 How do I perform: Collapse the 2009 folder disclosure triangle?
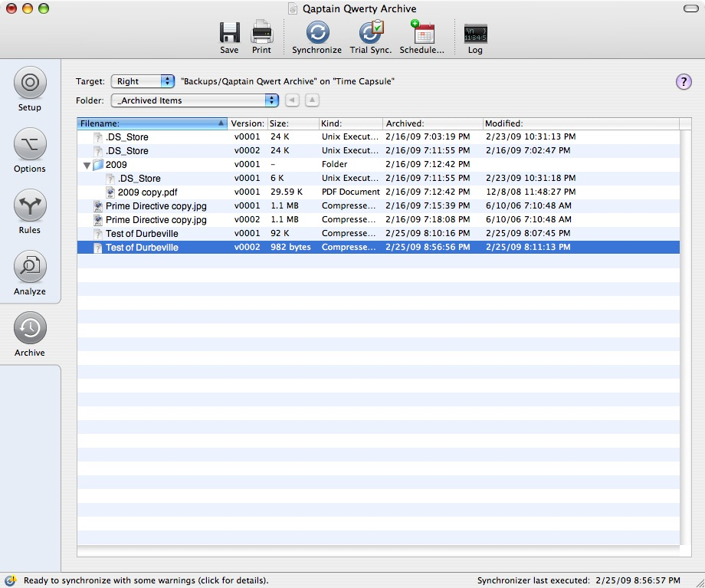point(87,165)
